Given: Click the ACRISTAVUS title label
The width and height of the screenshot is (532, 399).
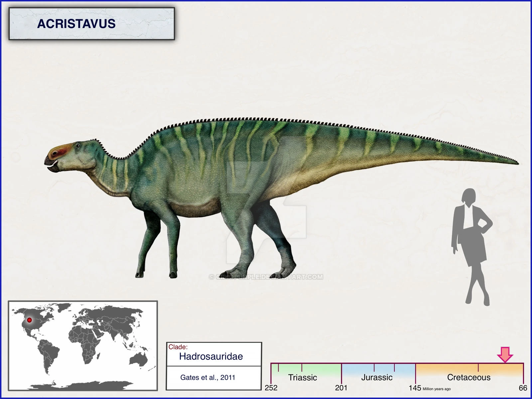Looking at the screenshot, I should 76,24.
